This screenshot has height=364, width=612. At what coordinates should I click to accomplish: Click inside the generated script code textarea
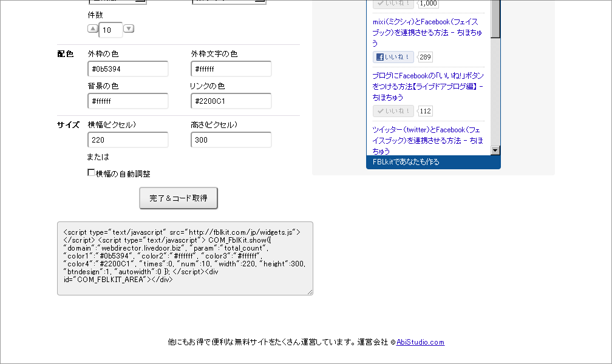185,258
